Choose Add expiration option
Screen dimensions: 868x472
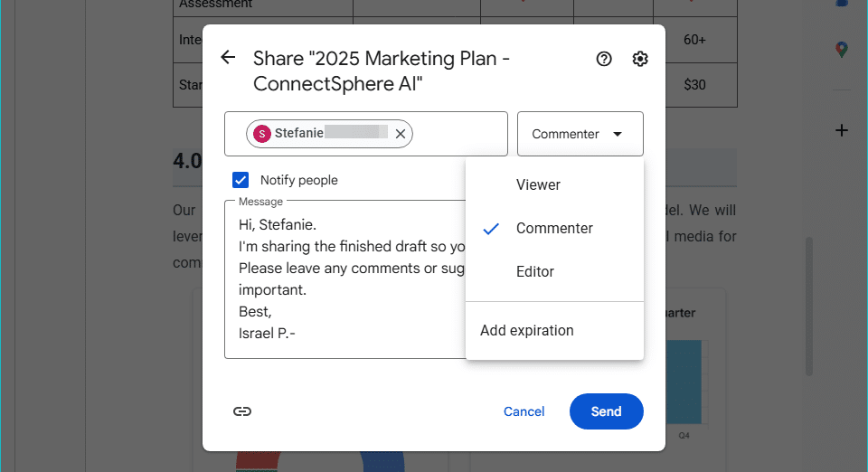(x=554, y=330)
